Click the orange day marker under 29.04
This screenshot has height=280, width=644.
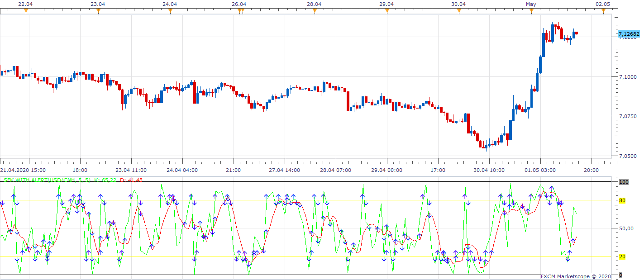coord(387,11)
